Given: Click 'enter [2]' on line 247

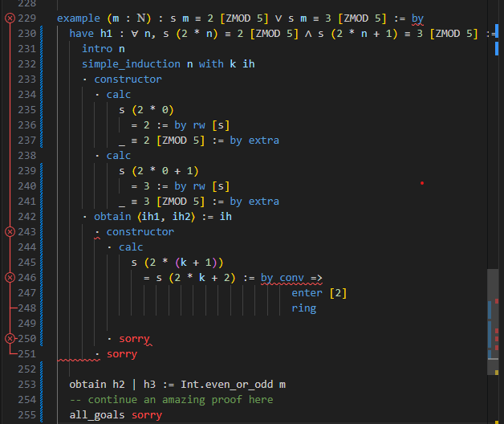Looking at the screenshot, I should point(319,292).
